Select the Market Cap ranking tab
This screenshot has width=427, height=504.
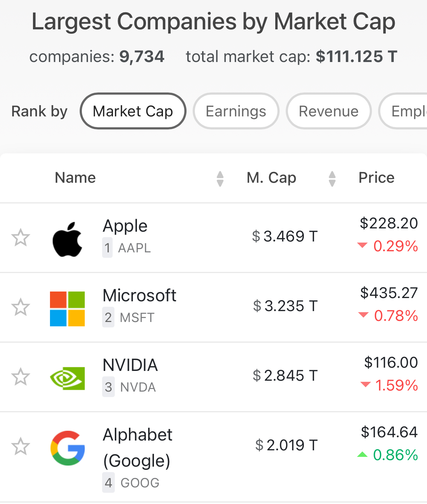click(x=133, y=111)
